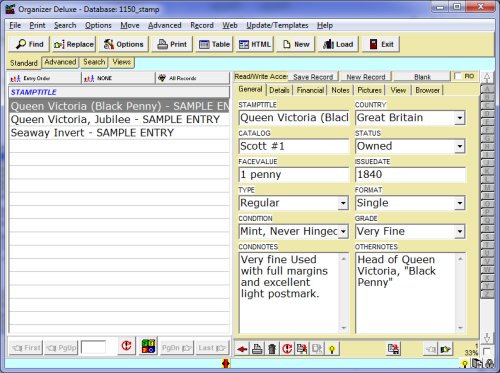
Task: Click the STAMPTITLE column header
Action: [x=119, y=92]
